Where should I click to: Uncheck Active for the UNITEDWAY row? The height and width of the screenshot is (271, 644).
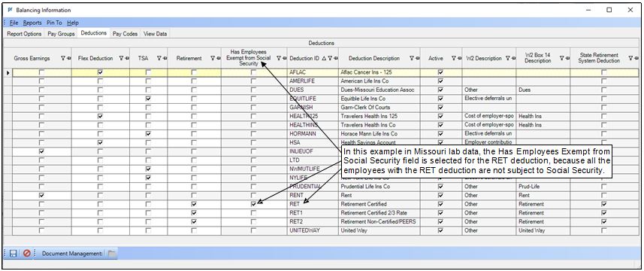tap(440, 230)
